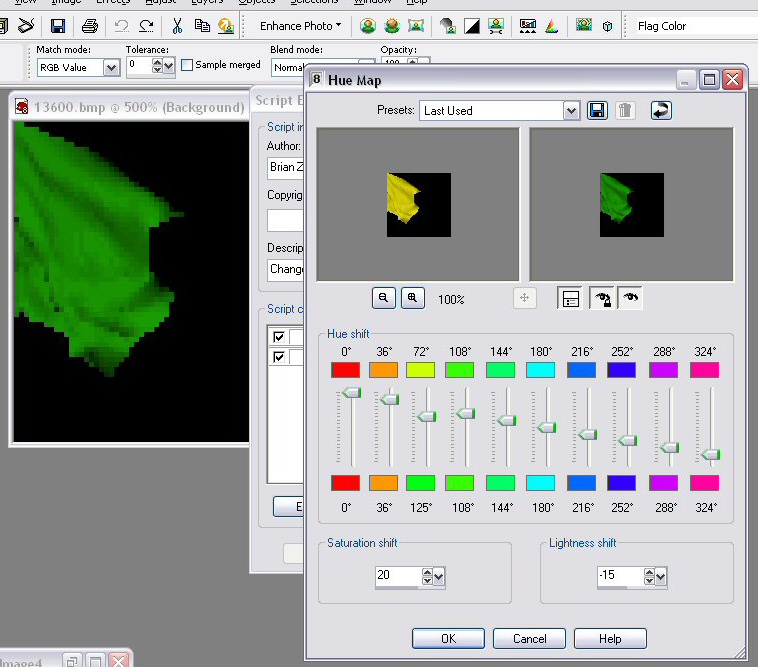This screenshot has height=667, width=758.
Task: Expand the Match mode RGB Value dropdown
Action: (x=111, y=68)
